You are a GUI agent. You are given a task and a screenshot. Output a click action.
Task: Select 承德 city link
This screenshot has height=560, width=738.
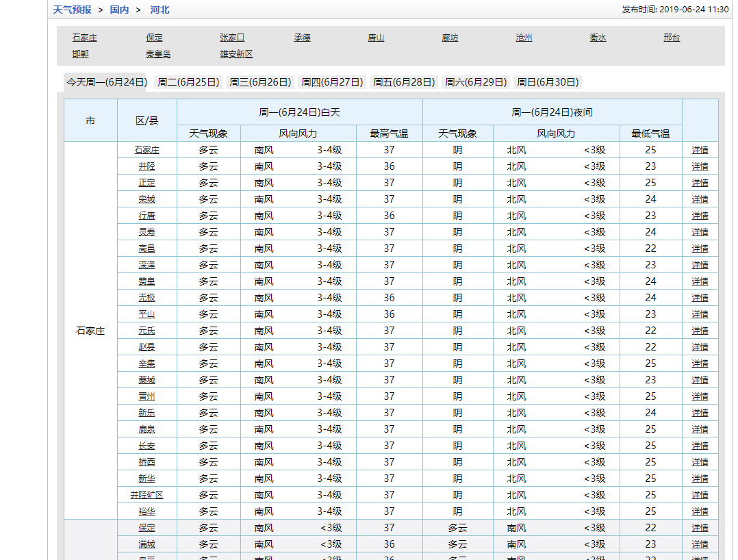point(302,38)
